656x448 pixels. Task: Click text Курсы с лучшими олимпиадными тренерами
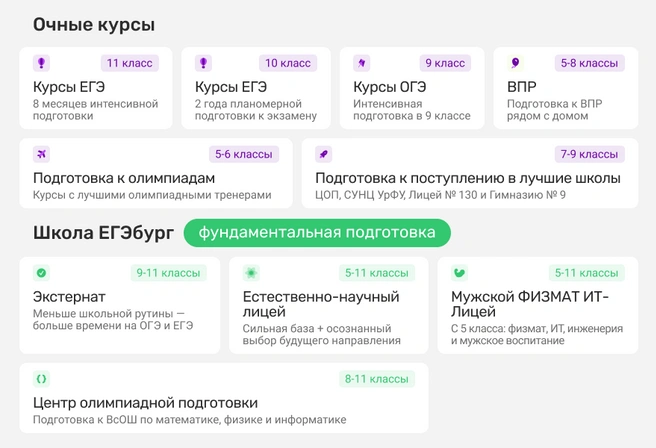tap(152, 195)
